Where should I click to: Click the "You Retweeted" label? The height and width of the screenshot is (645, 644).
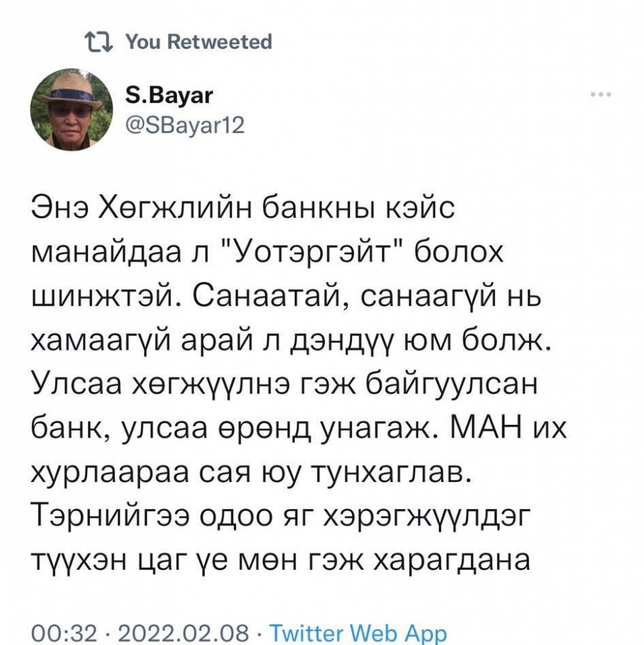pyautogui.click(x=199, y=42)
